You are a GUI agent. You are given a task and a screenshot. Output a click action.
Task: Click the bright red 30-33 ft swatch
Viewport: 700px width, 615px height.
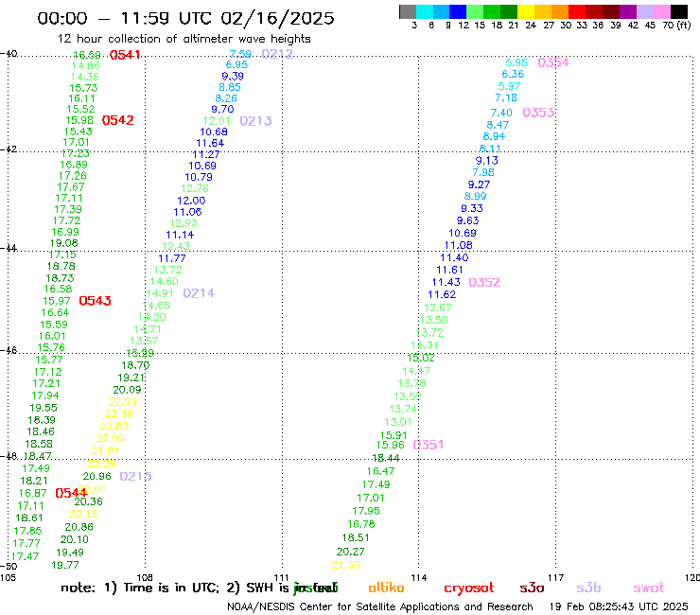tap(577, 11)
